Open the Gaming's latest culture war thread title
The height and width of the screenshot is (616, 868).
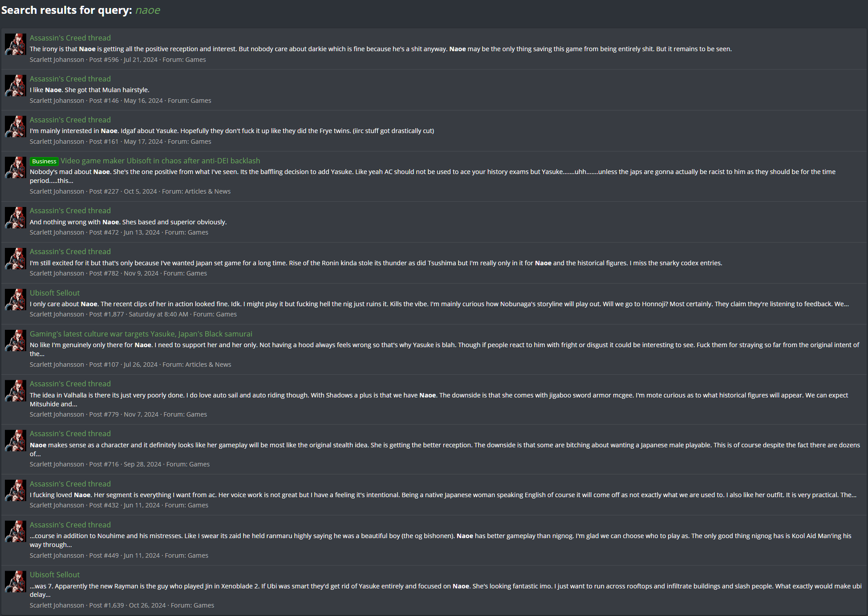point(141,334)
